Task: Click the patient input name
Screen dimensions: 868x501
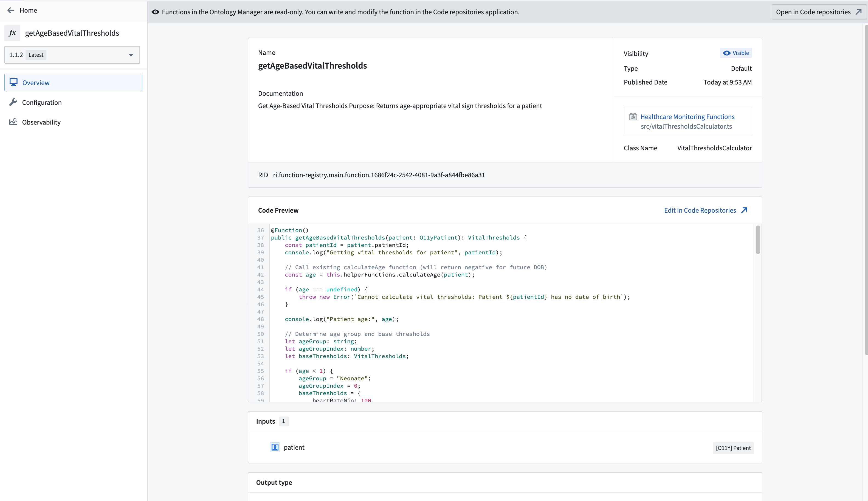Action: (x=294, y=447)
